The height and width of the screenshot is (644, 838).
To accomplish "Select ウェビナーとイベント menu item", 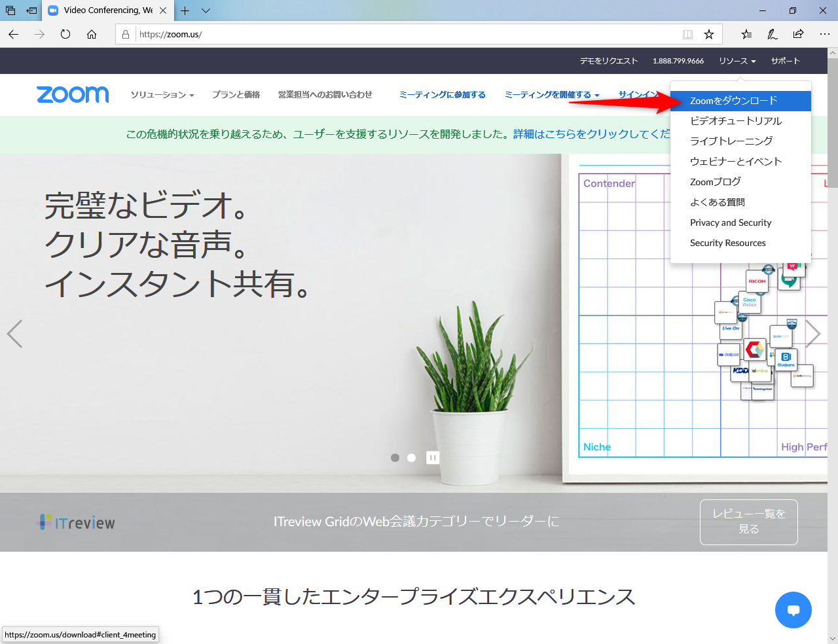I will [740, 162].
